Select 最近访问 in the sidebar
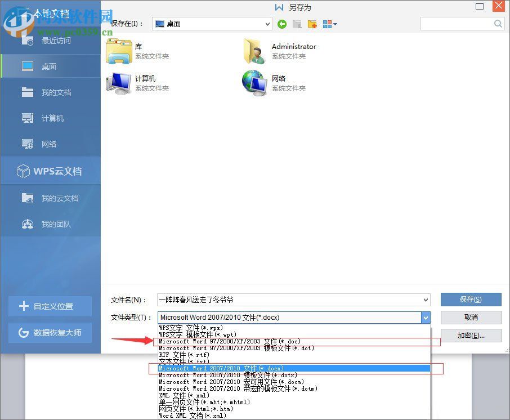Image resolution: width=510 pixels, height=420 pixels. (x=51, y=40)
